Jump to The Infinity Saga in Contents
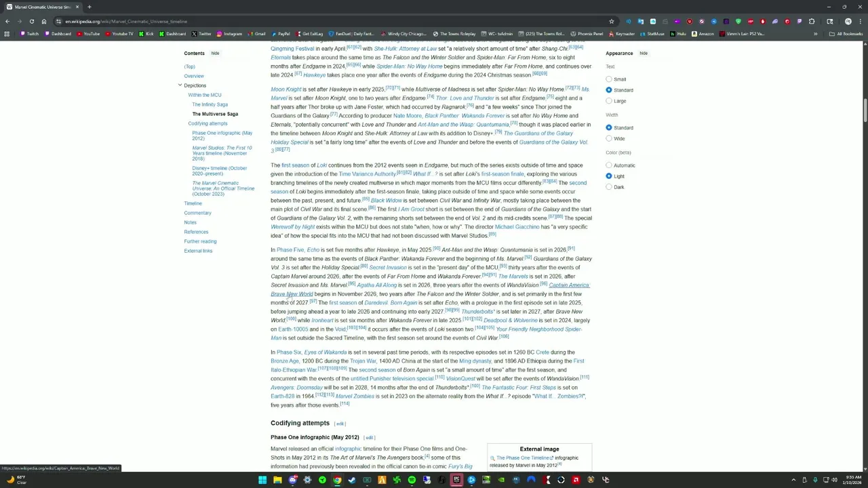The width and height of the screenshot is (868, 488). pos(210,104)
